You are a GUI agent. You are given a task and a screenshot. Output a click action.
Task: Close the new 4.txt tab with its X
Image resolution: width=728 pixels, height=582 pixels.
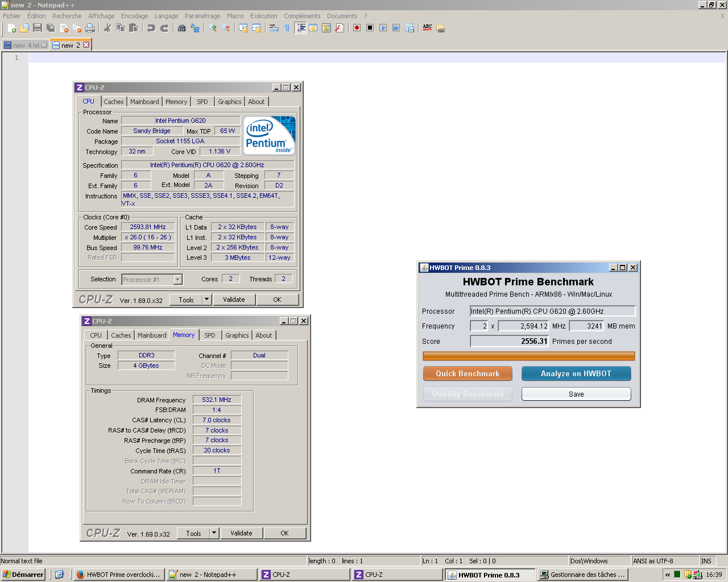(44, 45)
